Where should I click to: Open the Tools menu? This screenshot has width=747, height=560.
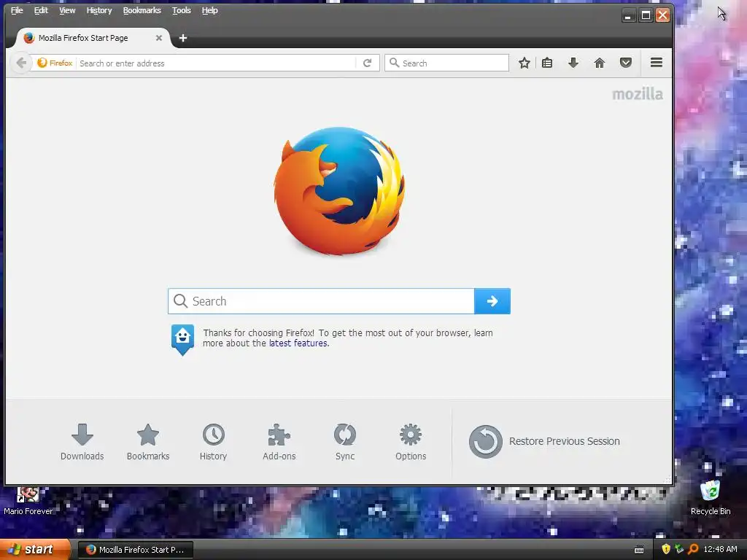pos(182,10)
